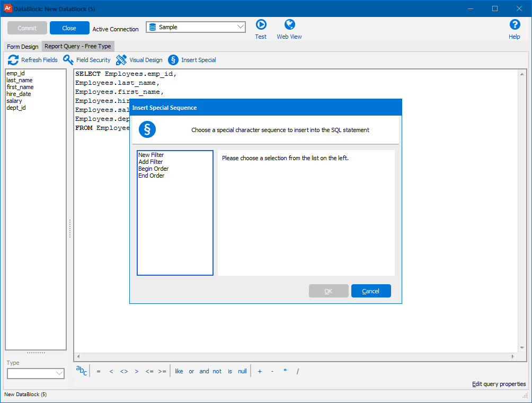This screenshot has width=532, height=403.
Task: Insert the equals operator
Action: click(x=99, y=371)
